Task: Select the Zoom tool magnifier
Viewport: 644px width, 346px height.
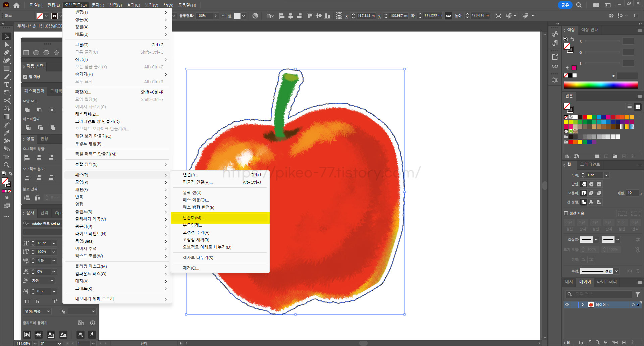Action: point(6,165)
